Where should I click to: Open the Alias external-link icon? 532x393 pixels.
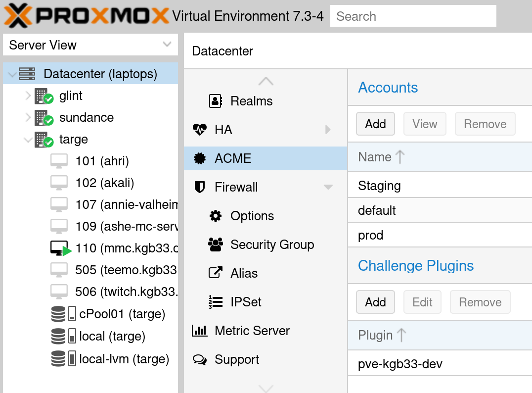[x=215, y=273]
